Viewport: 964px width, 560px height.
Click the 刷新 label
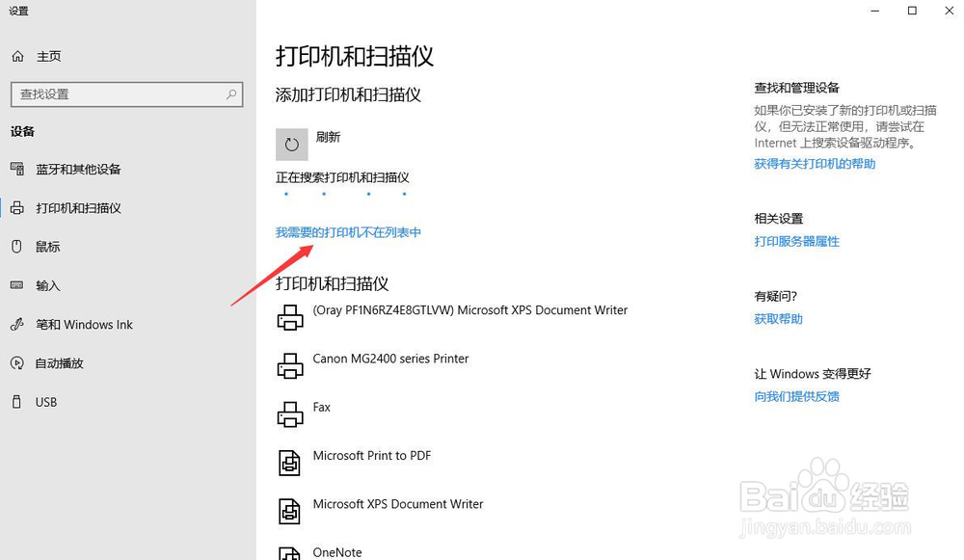point(328,137)
